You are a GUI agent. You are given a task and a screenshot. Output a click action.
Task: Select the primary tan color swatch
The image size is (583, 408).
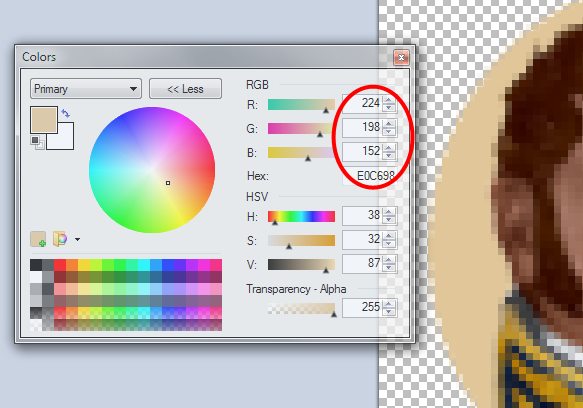tap(44, 120)
